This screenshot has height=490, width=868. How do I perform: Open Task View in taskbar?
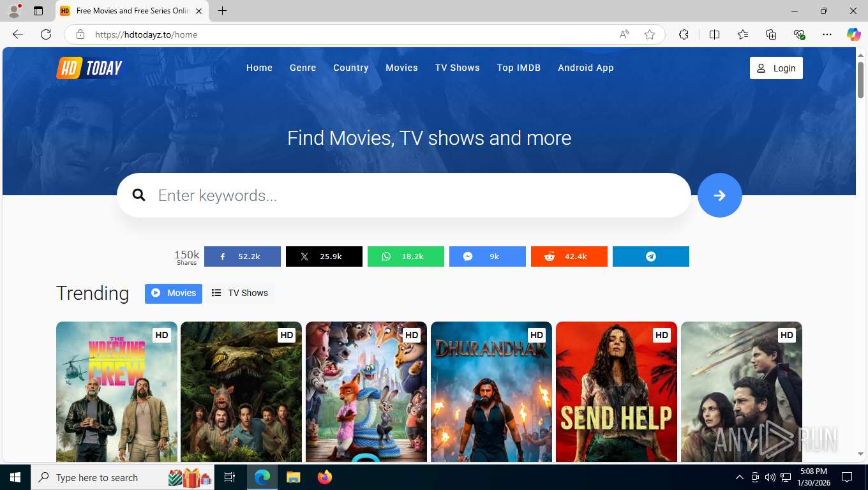[x=230, y=477]
